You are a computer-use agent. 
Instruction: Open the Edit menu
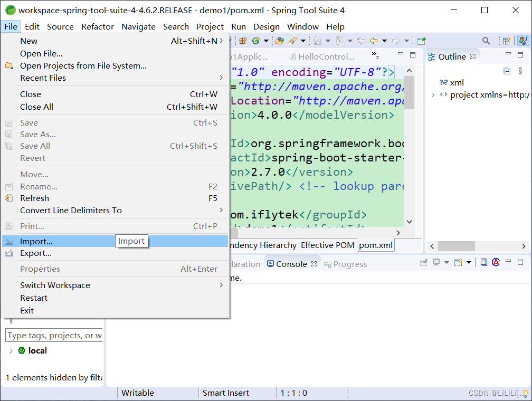tap(32, 27)
